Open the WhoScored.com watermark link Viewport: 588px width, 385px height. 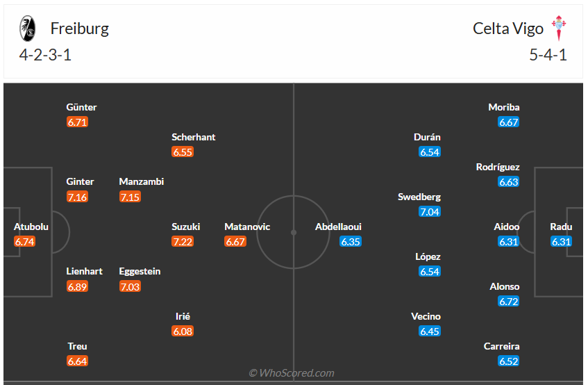292,373
